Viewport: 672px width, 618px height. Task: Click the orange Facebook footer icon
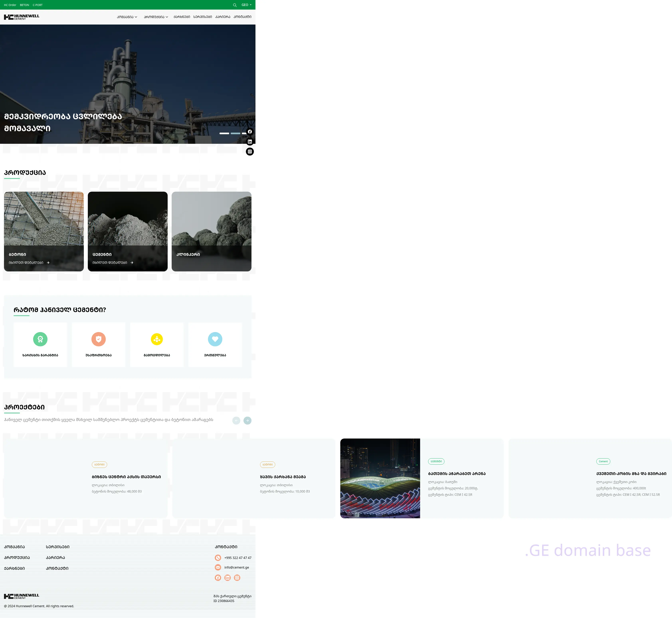[x=218, y=578]
